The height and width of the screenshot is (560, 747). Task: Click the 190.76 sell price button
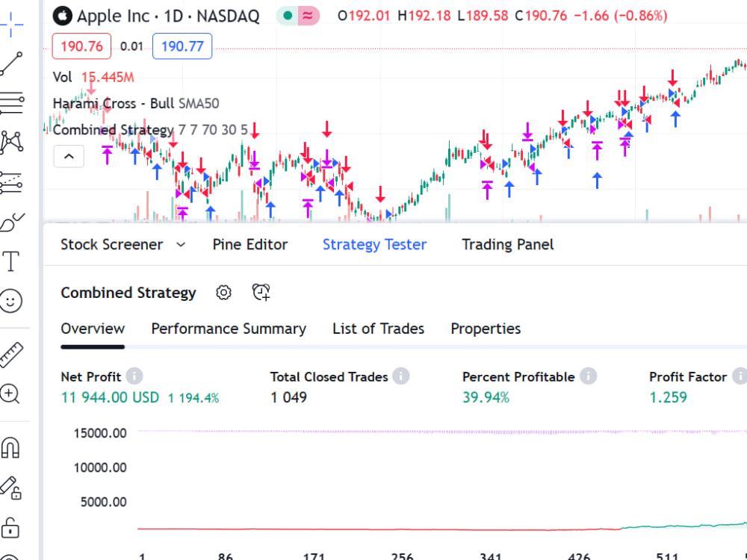[81, 46]
